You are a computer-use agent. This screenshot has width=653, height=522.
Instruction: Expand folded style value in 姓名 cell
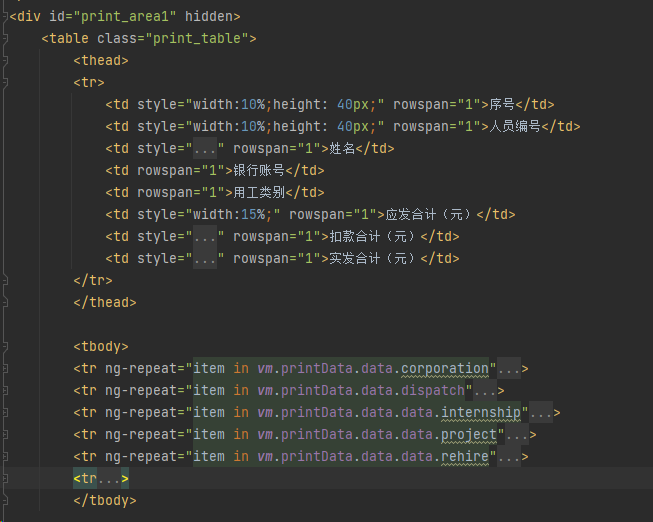click(x=204, y=148)
